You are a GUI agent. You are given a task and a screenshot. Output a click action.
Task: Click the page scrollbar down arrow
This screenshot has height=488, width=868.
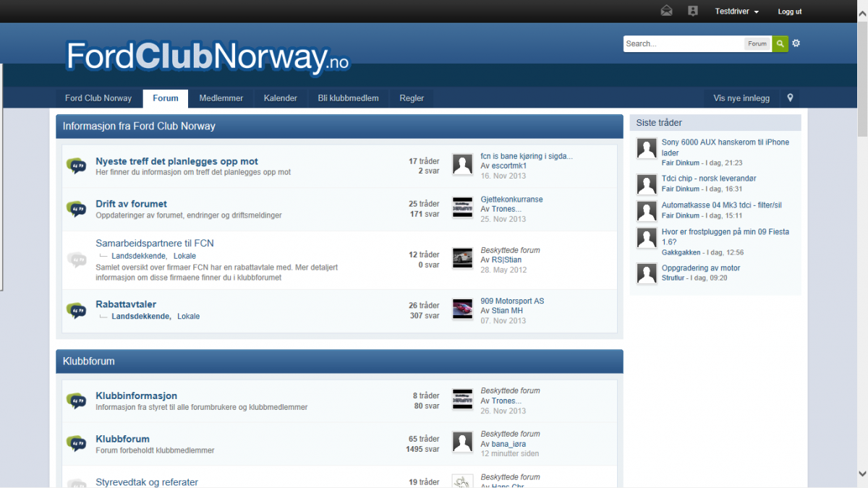(862, 474)
